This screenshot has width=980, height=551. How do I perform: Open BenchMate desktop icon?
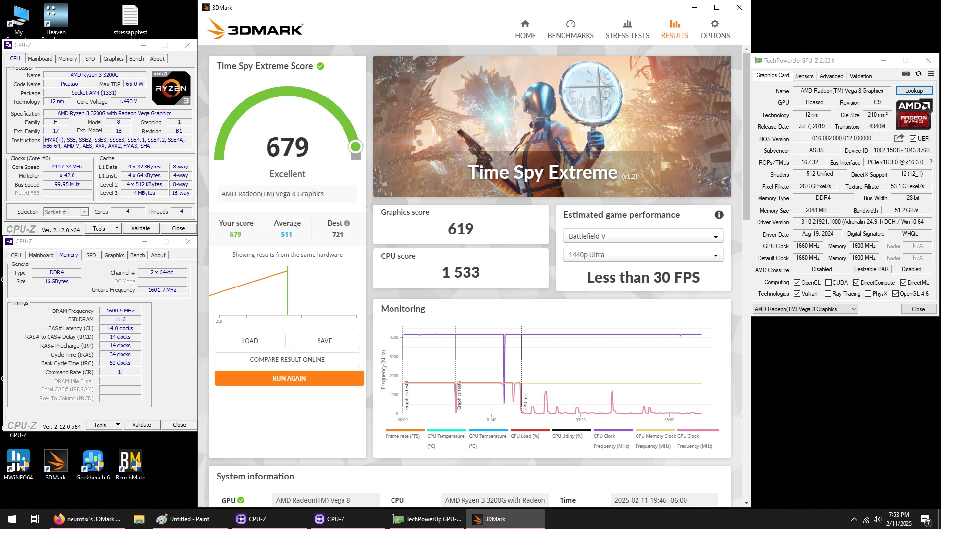(x=130, y=464)
